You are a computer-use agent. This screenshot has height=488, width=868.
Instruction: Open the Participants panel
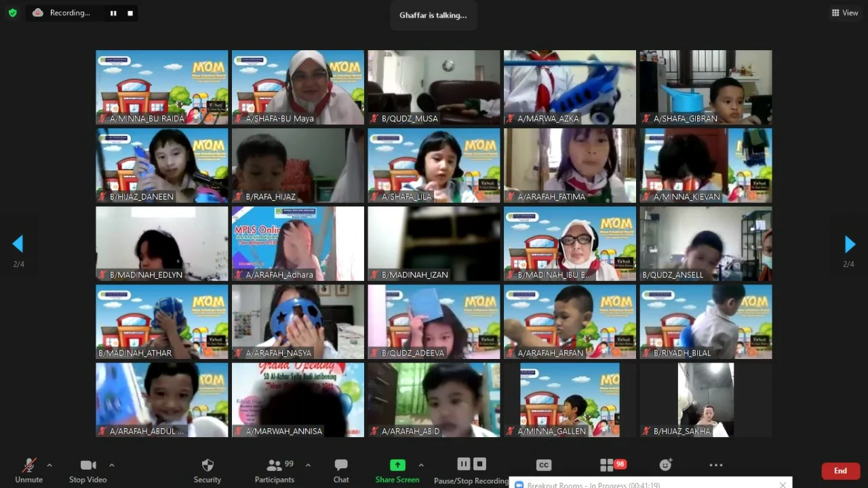[x=275, y=465]
